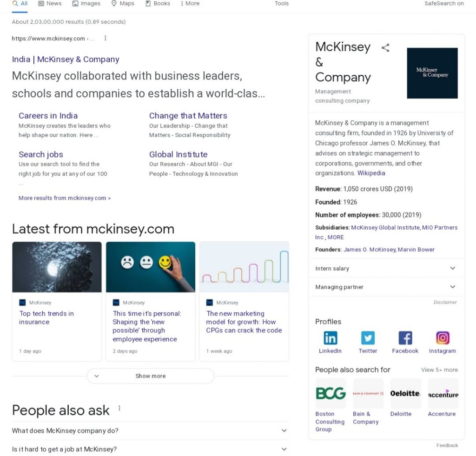Open the Marvin Bower founder link
The image size is (476, 456).
tap(416, 250)
